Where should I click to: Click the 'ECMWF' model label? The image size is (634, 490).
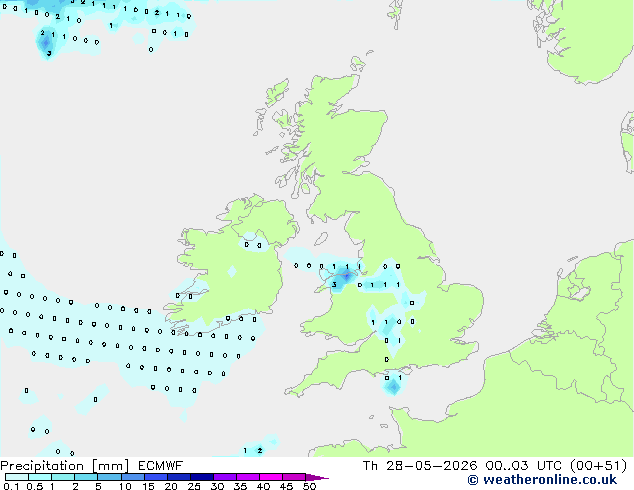tap(161, 466)
